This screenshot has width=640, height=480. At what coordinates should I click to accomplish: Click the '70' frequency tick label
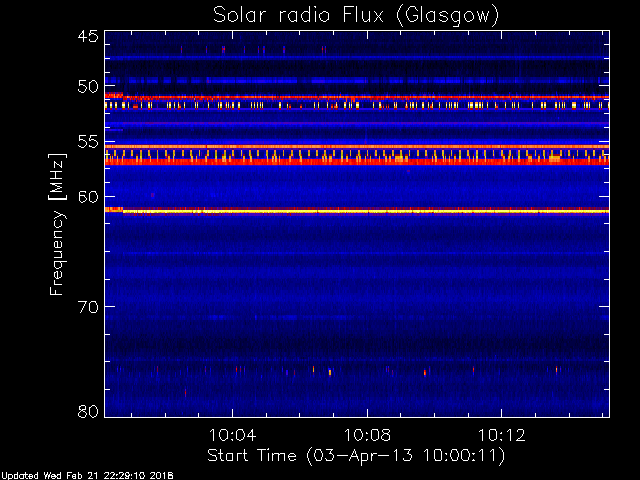[88, 307]
